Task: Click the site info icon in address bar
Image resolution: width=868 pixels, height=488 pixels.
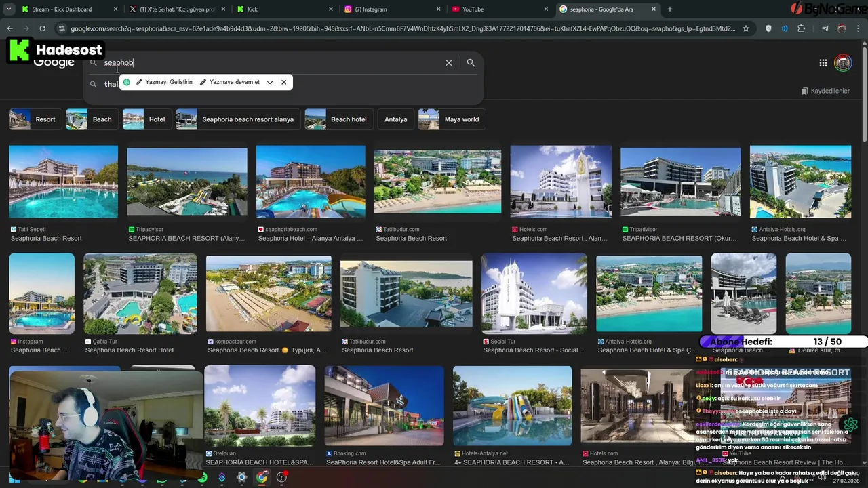Action: pos(62,28)
